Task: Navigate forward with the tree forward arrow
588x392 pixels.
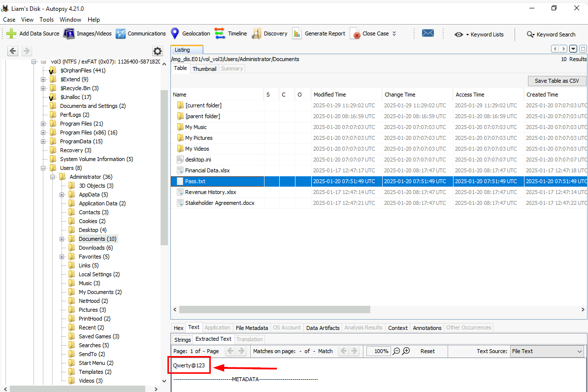Action: (x=26, y=51)
